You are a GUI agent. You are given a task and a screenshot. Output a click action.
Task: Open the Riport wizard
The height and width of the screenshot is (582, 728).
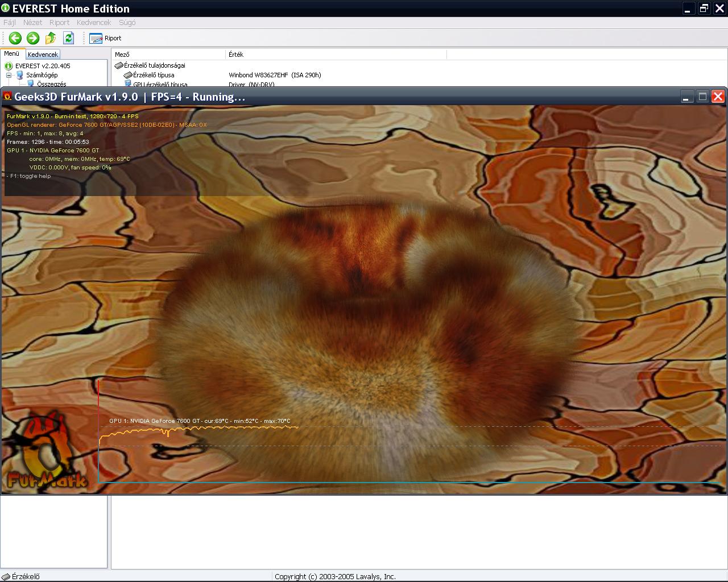[x=106, y=38]
